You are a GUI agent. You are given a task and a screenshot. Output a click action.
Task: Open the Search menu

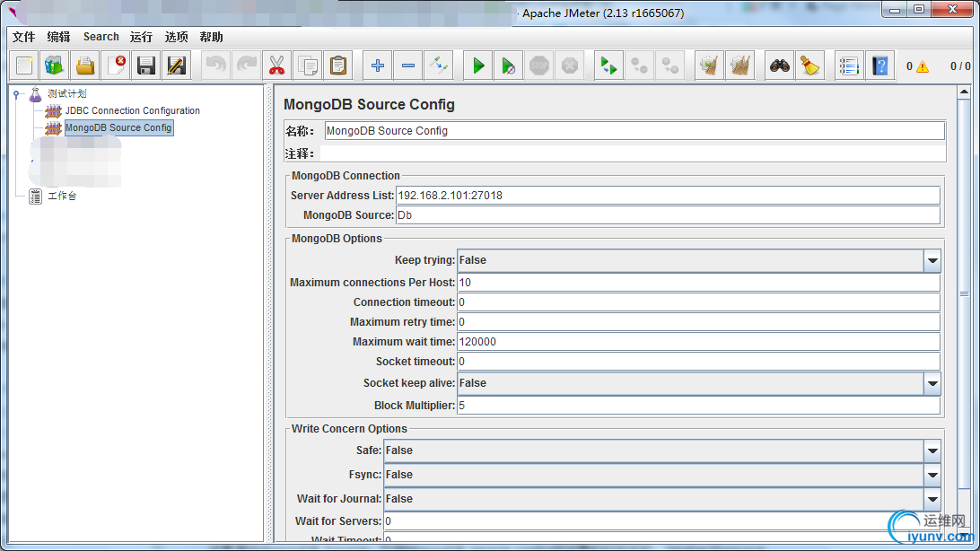101,37
